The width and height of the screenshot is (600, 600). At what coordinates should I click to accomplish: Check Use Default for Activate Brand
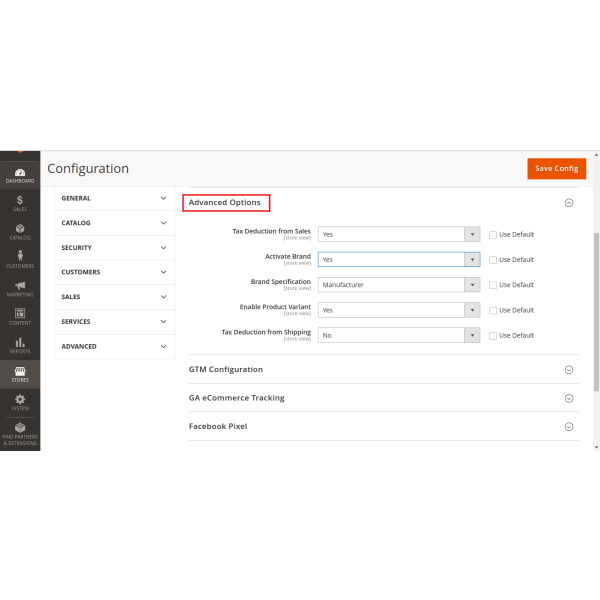click(493, 260)
